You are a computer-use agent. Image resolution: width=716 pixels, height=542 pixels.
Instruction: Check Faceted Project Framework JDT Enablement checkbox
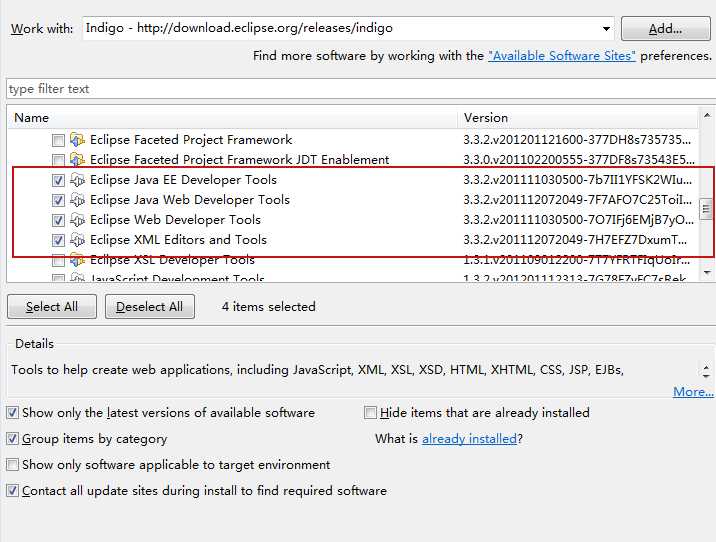[58, 160]
